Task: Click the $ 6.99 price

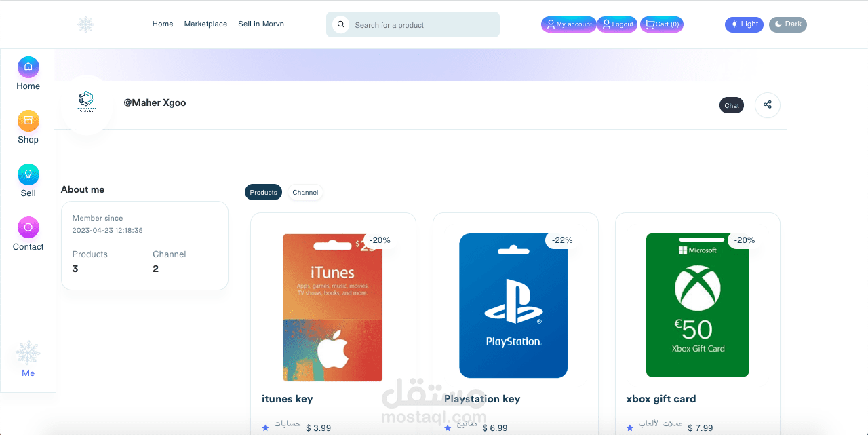Action: click(x=495, y=428)
